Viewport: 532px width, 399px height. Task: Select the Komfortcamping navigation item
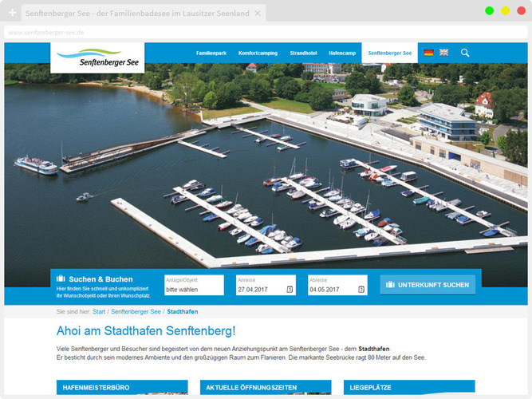[258, 53]
